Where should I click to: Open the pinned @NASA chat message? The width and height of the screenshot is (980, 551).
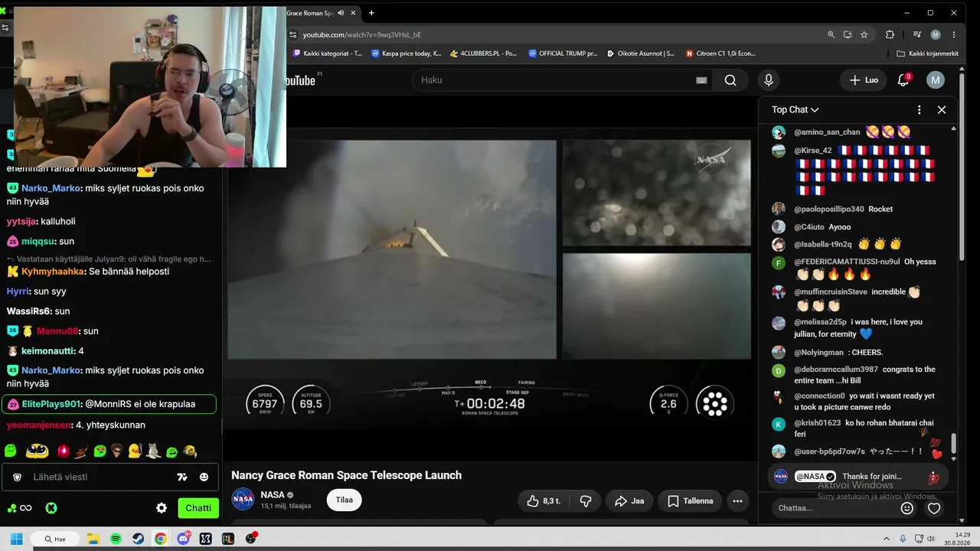pos(857,477)
